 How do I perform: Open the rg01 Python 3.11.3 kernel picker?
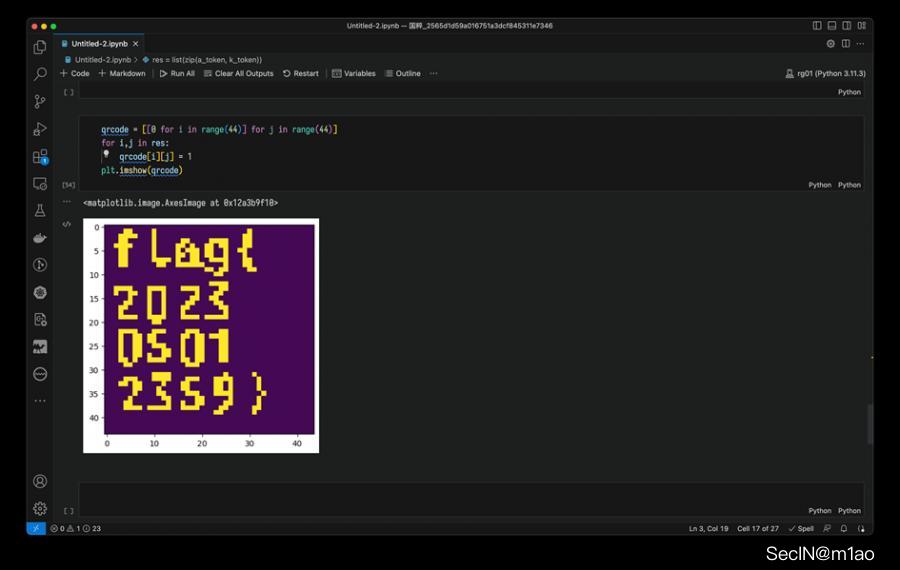(x=825, y=73)
